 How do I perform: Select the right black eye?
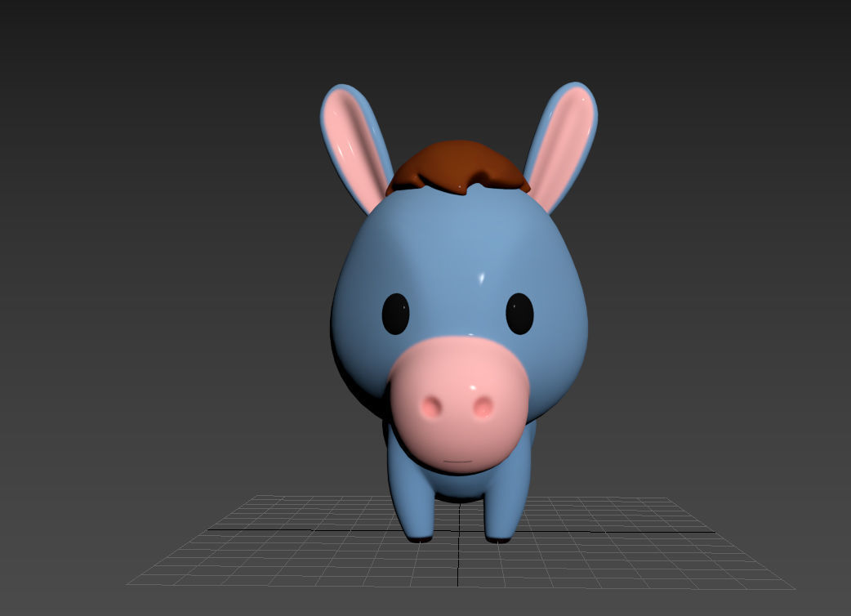[x=519, y=314]
